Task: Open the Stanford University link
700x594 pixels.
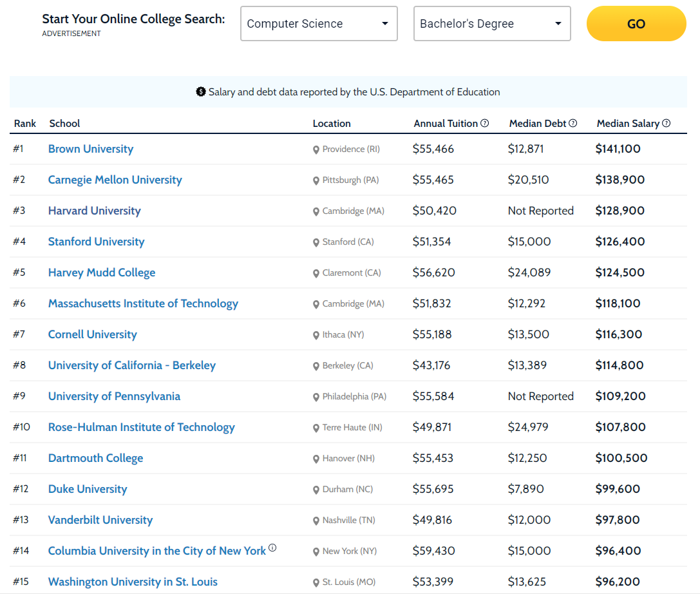Action: click(x=97, y=241)
